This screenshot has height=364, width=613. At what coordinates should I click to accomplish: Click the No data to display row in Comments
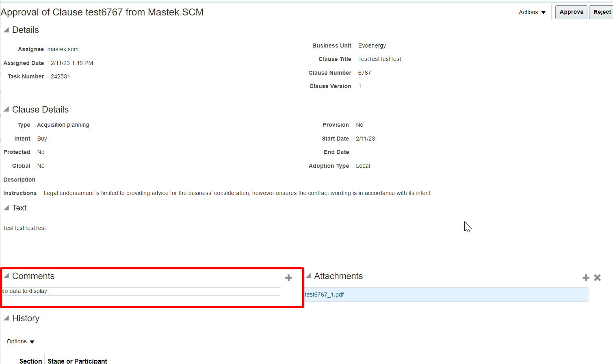pyautogui.click(x=24, y=291)
